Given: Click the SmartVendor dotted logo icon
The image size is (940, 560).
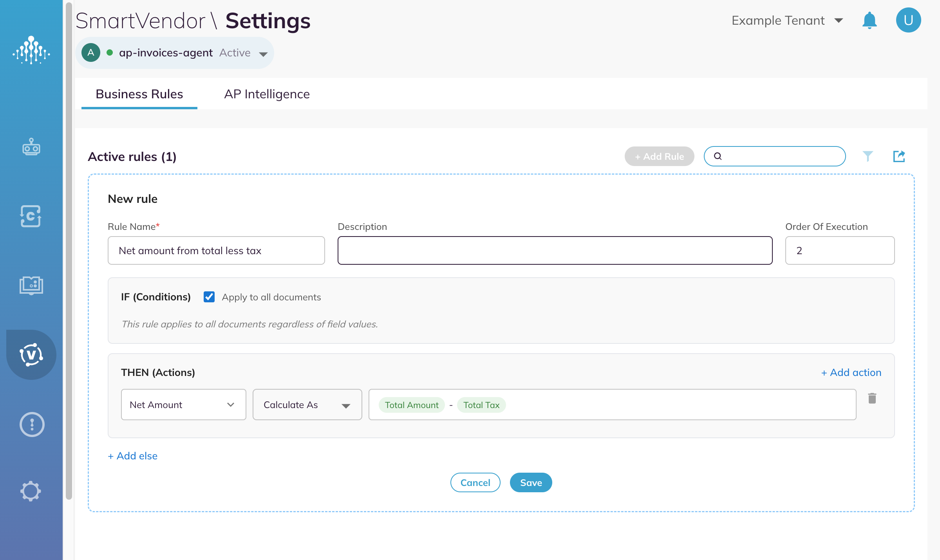Looking at the screenshot, I should pyautogui.click(x=31, y=51).
